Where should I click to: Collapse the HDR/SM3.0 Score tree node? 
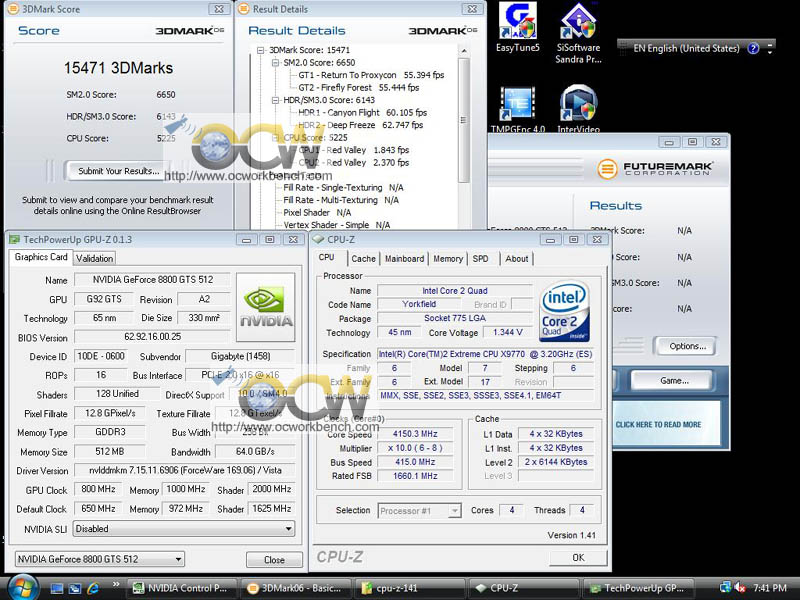[276, 100]
